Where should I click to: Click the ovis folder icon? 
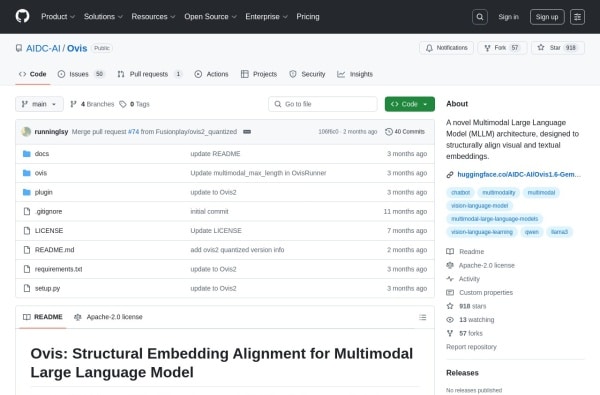tap(26, 173)
